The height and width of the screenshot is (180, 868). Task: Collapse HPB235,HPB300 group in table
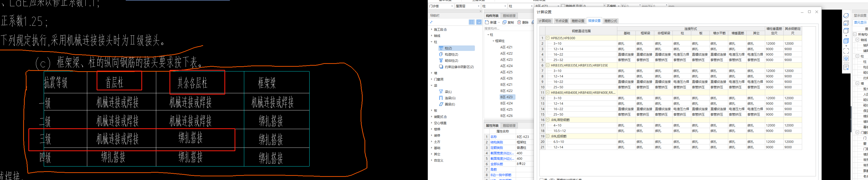click(548, 38)
